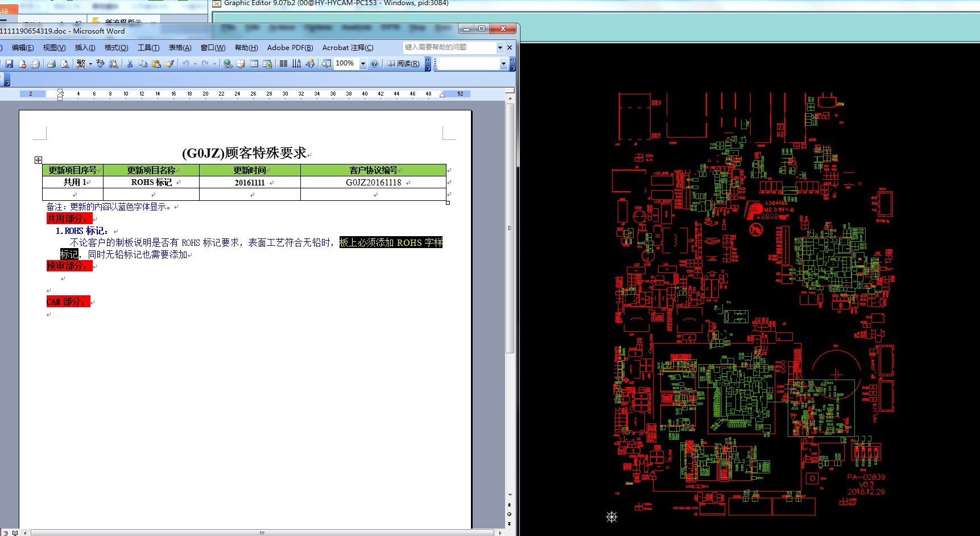This screenshot has width=980, height=536.
Task: Expand the lower-left toolbar options arrow
Action: point(7,80)
